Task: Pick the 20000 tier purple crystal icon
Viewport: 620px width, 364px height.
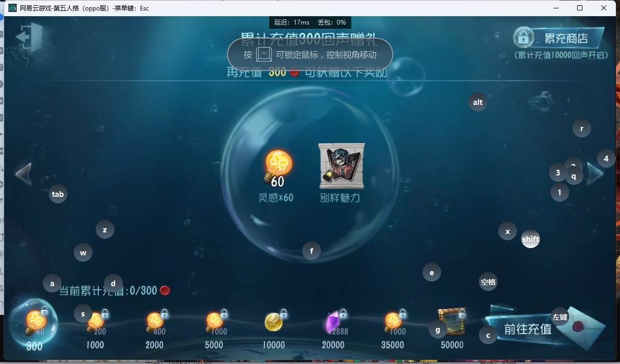Action: point(334,323)
